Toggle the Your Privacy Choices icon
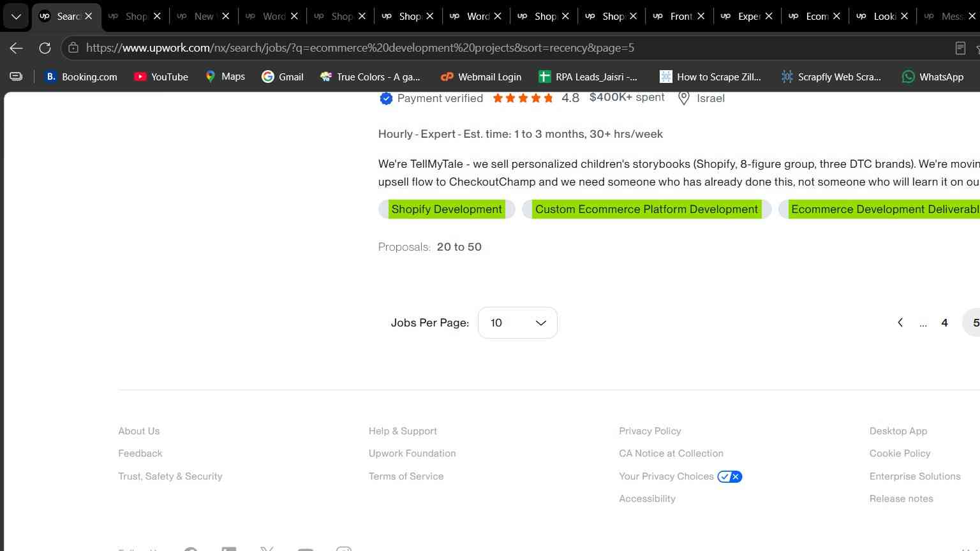 [x=729, y=476]
